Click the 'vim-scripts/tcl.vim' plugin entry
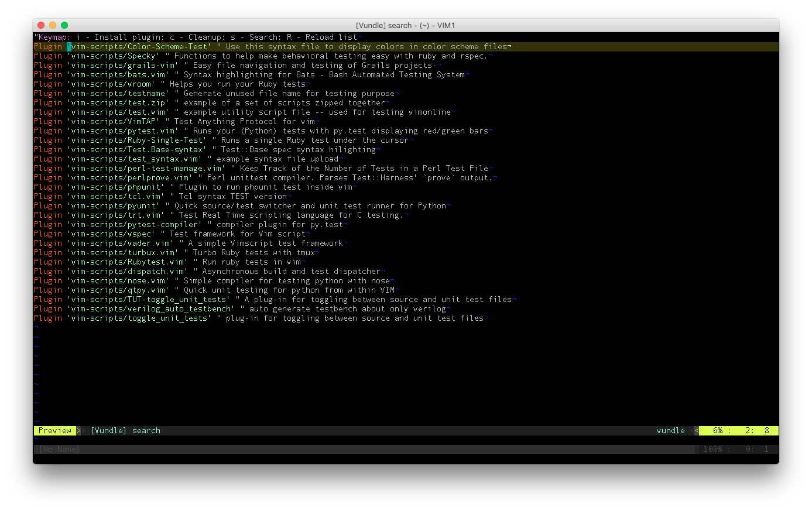 pyautogui.click(x=163, y=197)
